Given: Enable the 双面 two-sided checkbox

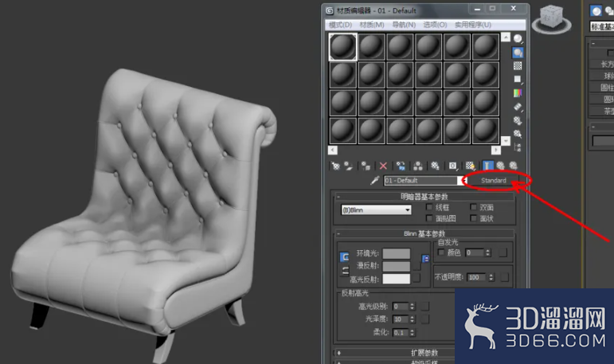Looking at the screenshot, I should click(473, 207).
